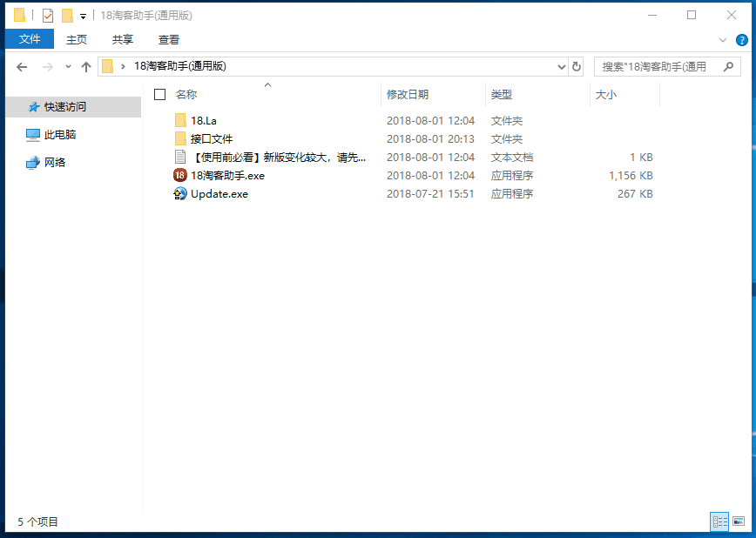Open the 18淘客助手.exe application icon
This screenshot has height=538, width=756.
(x=180, y=176)
